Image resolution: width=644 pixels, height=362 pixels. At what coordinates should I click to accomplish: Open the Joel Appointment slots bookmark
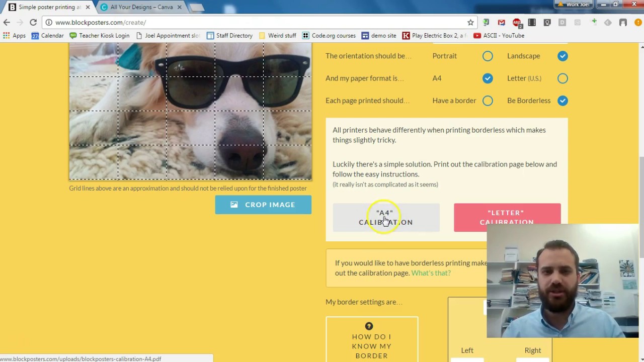168,36
